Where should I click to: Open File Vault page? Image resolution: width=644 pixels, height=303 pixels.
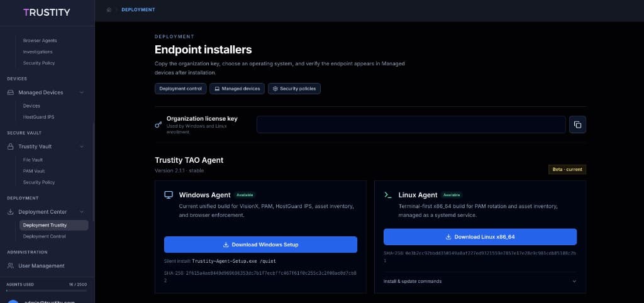pos(33,160)
